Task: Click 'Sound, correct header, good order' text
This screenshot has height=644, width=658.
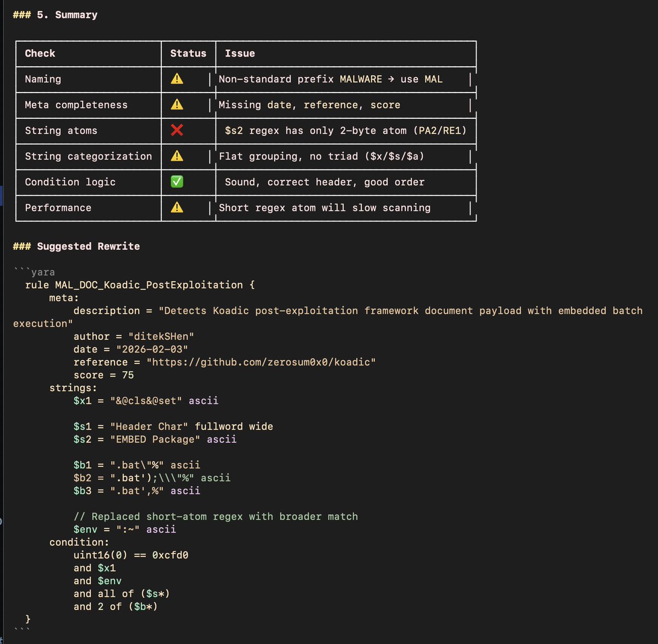Action: click(x=325, y=182)
